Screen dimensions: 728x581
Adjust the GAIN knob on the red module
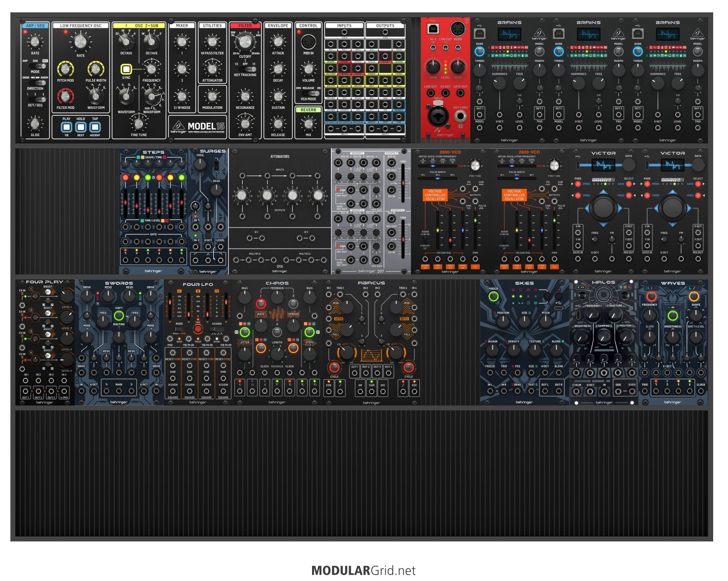[x=432, y=66]
